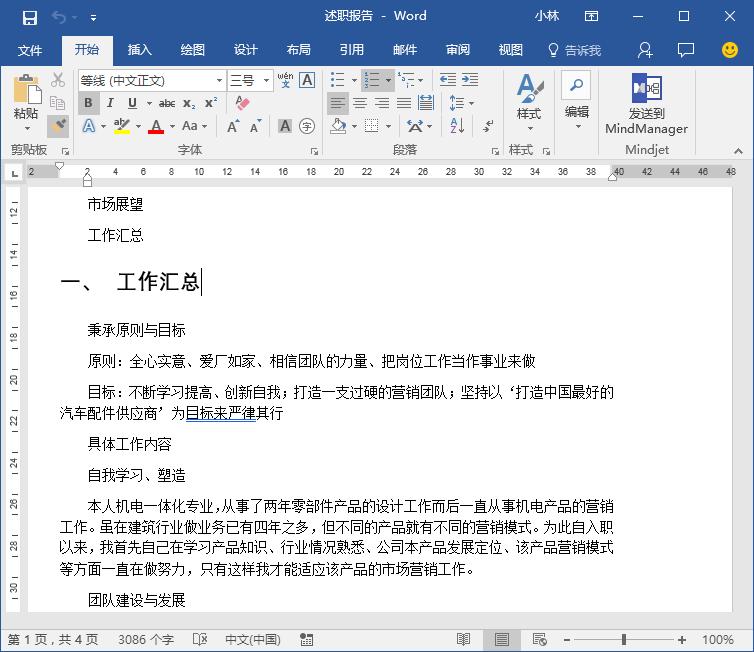The height and width of the screenshot is (652, 754).
Task: Click the enclosed character 字 icon
Action: point(307,126)
